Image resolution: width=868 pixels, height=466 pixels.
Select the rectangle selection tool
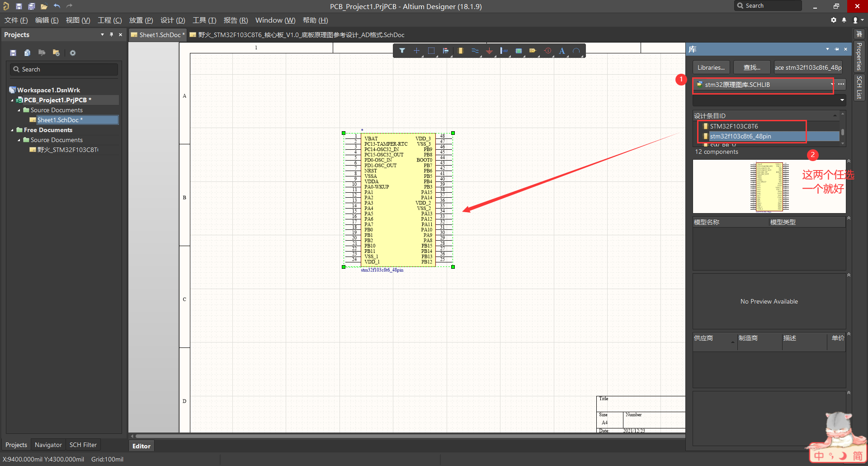[x=431, y=51]
